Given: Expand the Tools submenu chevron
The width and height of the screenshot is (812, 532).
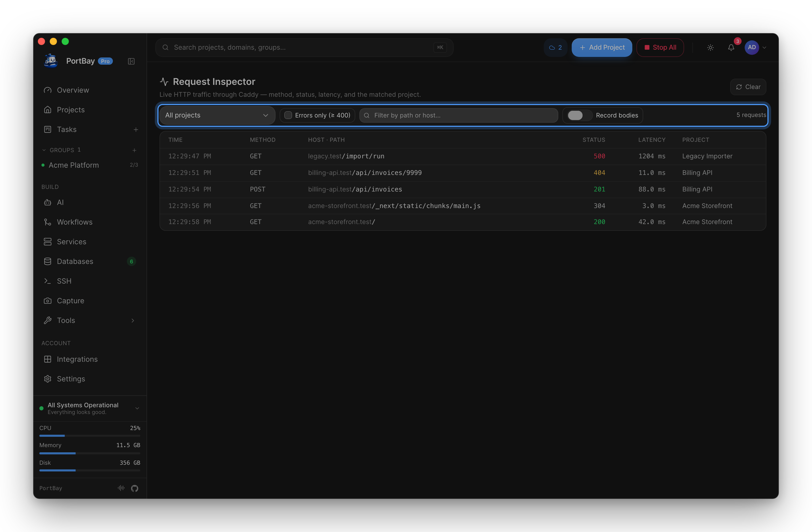Looking at the screenshot, I should (133, 321).
